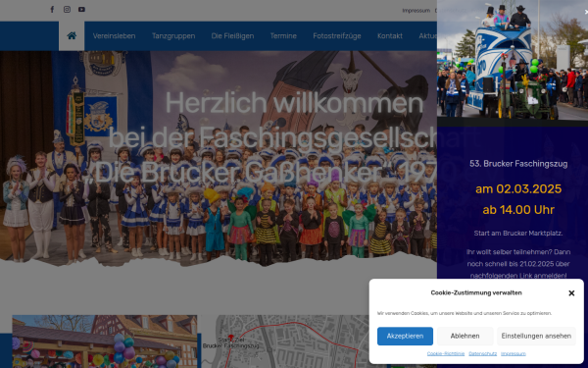Click 'Start am Brucker Marktplatz.' text
Viewport: 588px width, 368px height.
pos(518,234)
